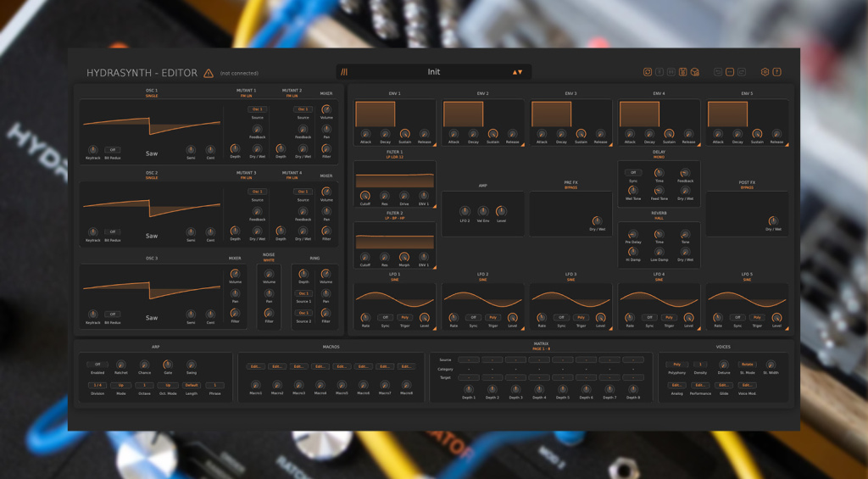Click first Matrix Source slot
Viewport: 868px width, 479px height.
coord(469,360)
